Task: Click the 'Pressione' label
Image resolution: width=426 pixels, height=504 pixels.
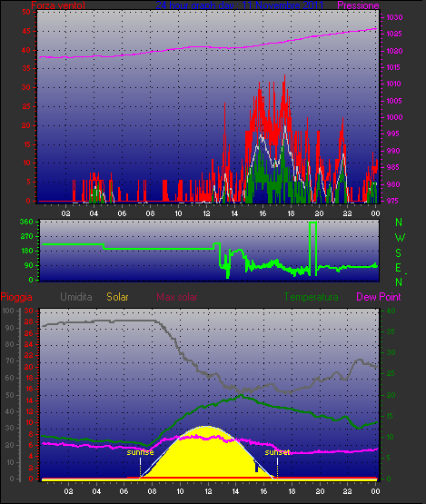Action: click(358, 5)
